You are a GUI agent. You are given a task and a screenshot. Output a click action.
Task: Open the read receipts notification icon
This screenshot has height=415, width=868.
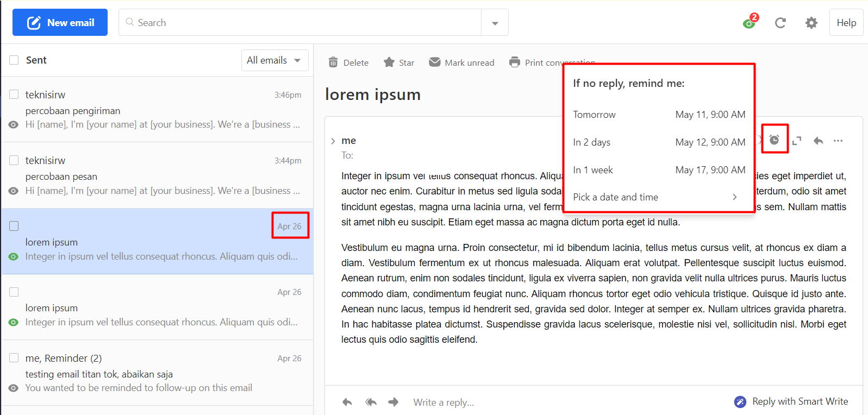point(750,23)
